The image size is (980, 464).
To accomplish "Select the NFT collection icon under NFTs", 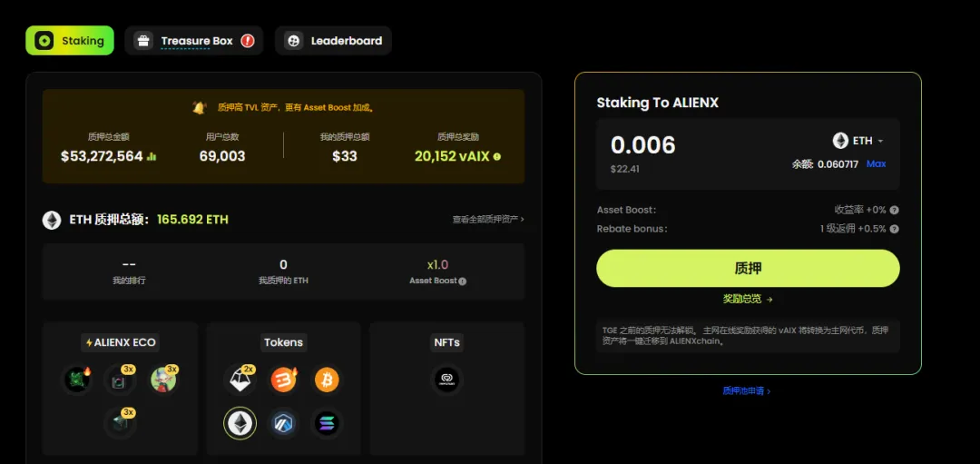I will [446, 380].
